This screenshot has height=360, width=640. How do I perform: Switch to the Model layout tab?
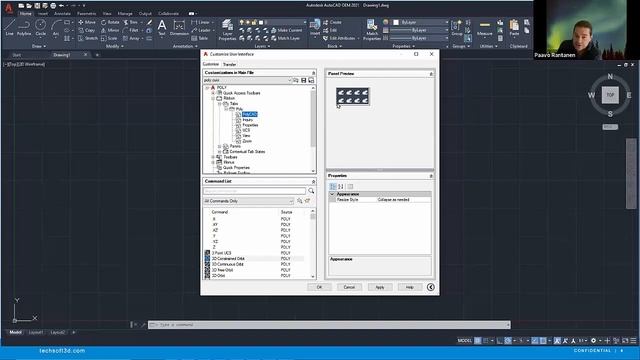click(16, 332)
